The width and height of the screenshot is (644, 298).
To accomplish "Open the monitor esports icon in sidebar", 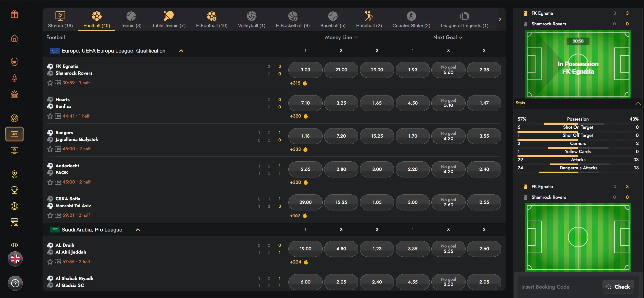I will [14, 150].
